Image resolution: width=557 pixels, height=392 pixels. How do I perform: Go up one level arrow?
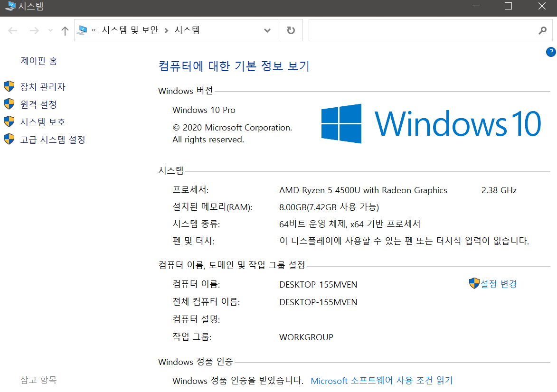click(x=65, y=30)
